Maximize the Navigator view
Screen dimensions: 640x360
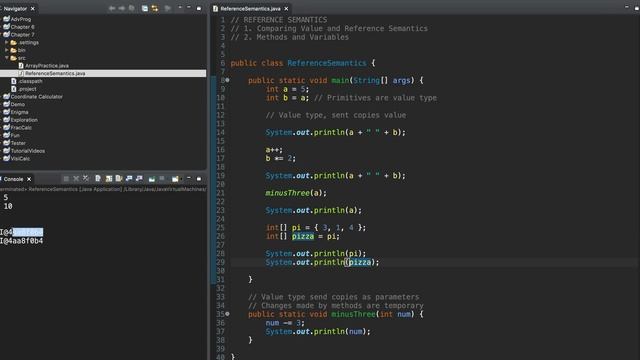pos(199,8)
